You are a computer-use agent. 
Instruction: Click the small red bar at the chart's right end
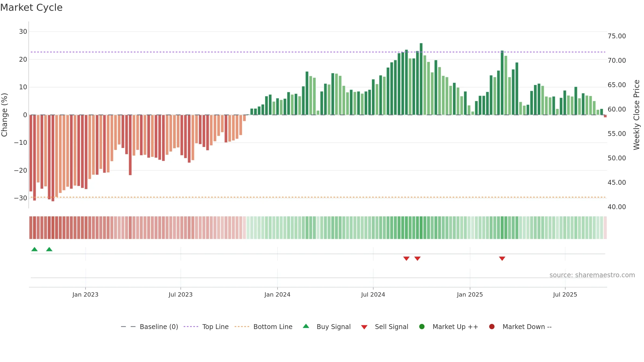(x=605, y=116)
